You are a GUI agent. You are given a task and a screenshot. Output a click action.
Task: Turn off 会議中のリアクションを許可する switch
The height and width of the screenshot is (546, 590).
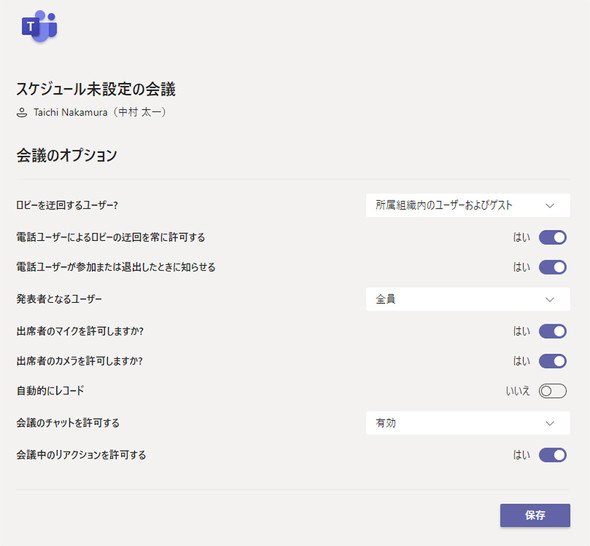point(552,455)
